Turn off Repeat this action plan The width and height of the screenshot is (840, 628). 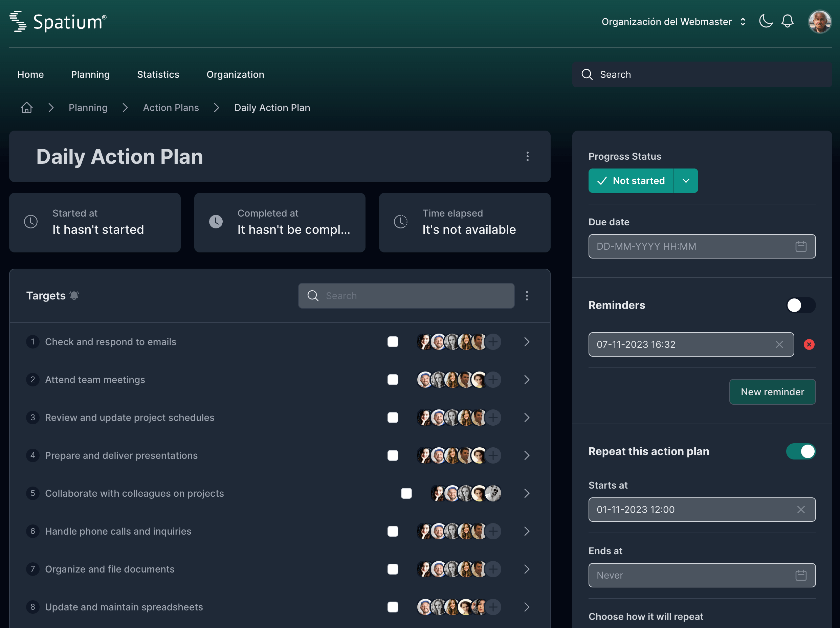coord(800,451)
